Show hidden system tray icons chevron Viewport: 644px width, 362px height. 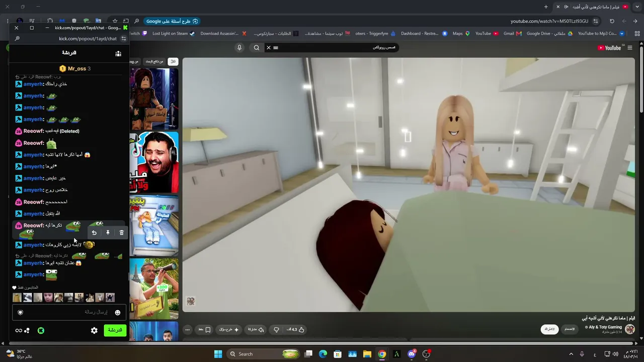tap(571, 354)
